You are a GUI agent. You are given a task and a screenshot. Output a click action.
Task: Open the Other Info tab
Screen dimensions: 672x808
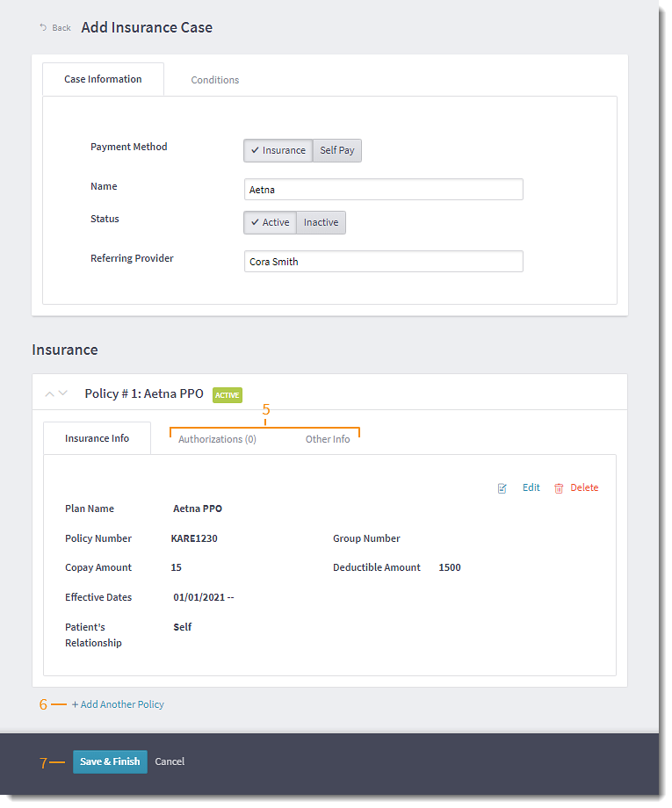(328, 439)
